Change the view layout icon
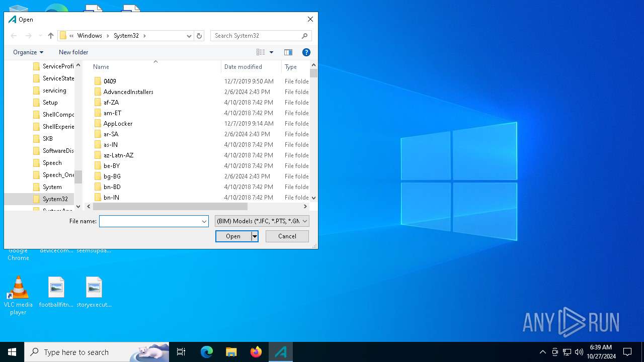Image resolution: width=644 pixels, height=362 pixels. tap(261, 52)
